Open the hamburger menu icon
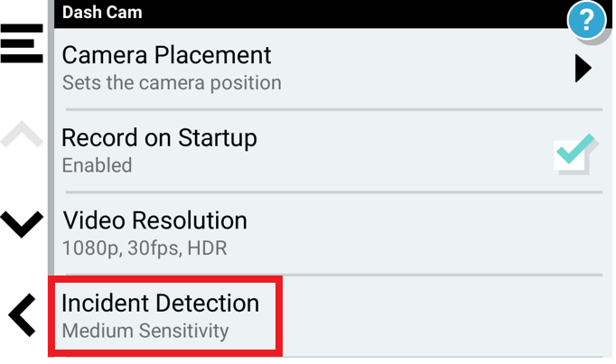 coord(22,43)
